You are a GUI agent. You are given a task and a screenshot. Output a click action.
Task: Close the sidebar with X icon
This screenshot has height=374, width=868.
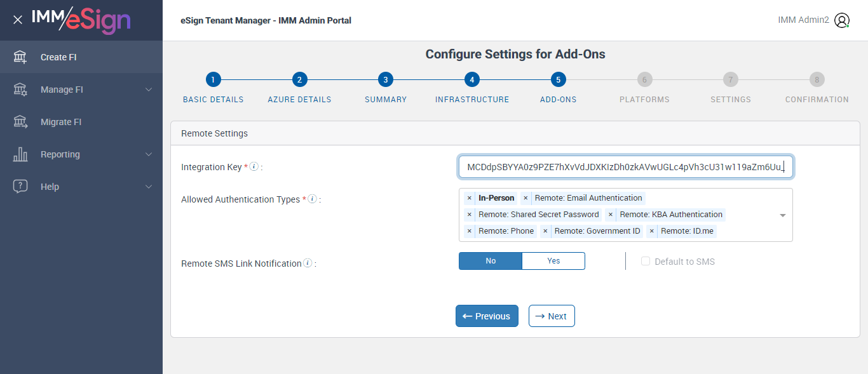[x=18, y=20]
